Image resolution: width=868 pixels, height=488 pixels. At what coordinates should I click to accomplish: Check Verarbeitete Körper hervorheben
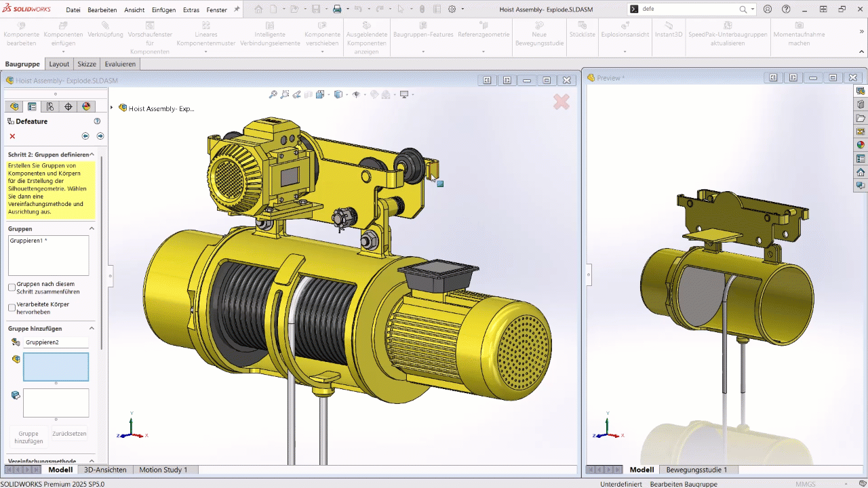(x=11, y=307)
